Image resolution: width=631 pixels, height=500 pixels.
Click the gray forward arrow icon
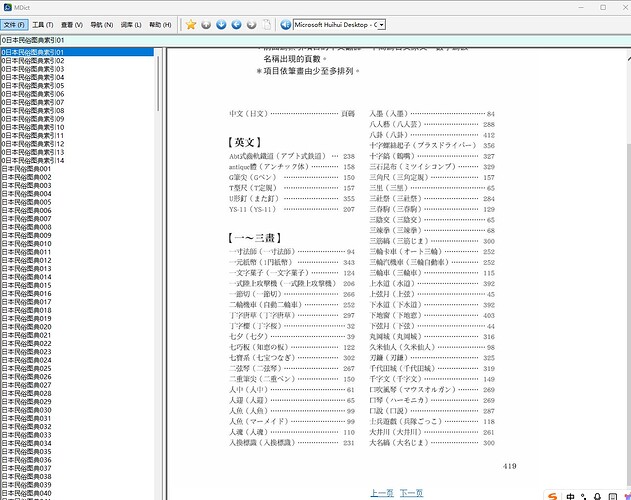point(252,25)
